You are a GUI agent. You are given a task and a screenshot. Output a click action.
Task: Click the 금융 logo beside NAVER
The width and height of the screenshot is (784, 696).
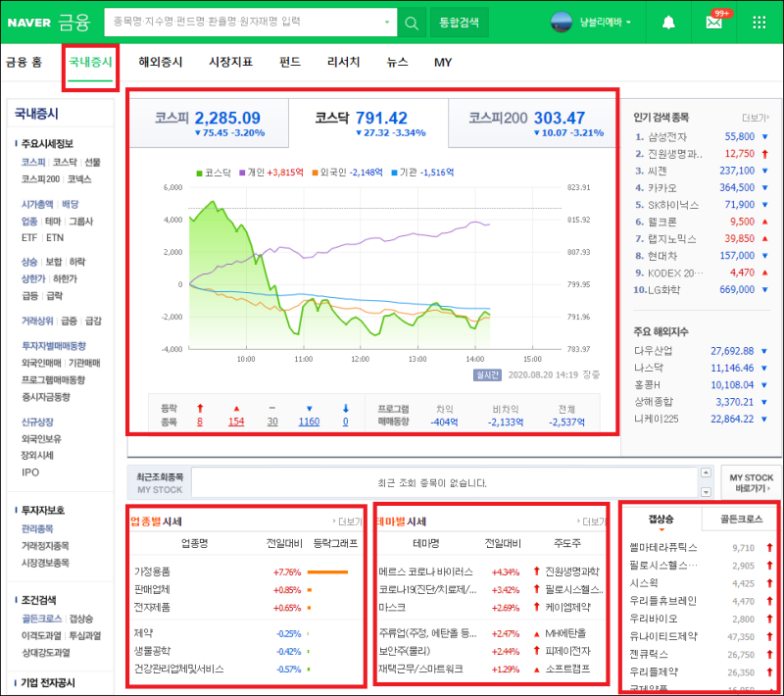74,23
